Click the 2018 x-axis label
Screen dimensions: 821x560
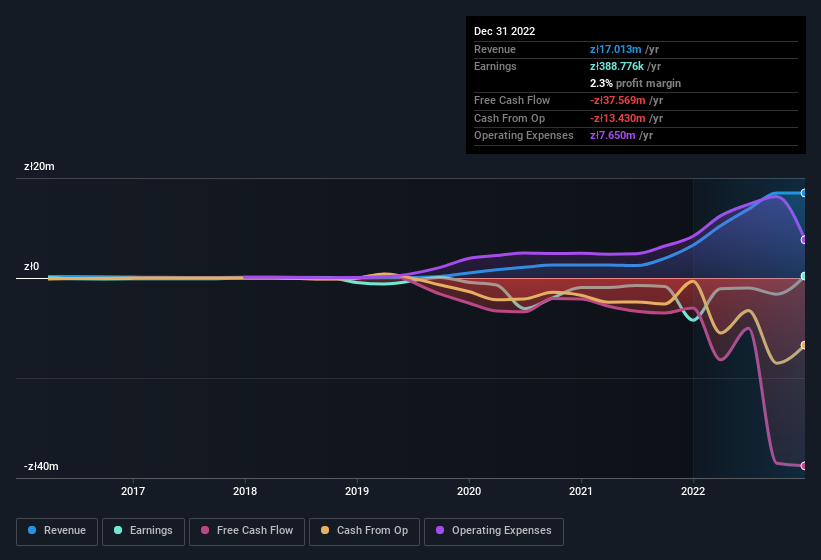[245, 491]
